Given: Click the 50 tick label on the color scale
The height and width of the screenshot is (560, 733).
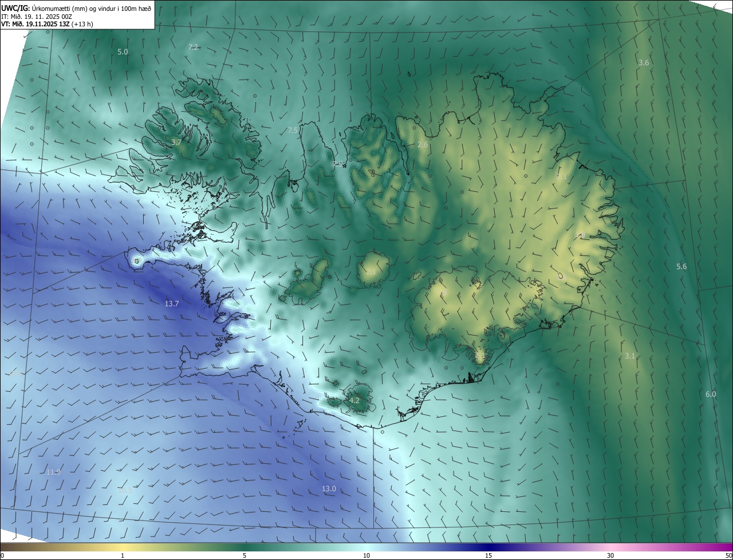Looking at the screenshot, I should tap(728, 556).
